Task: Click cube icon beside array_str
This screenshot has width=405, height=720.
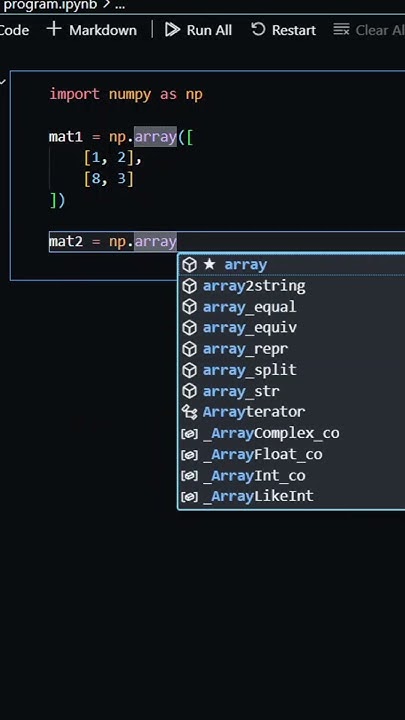Action: point(189,391)
